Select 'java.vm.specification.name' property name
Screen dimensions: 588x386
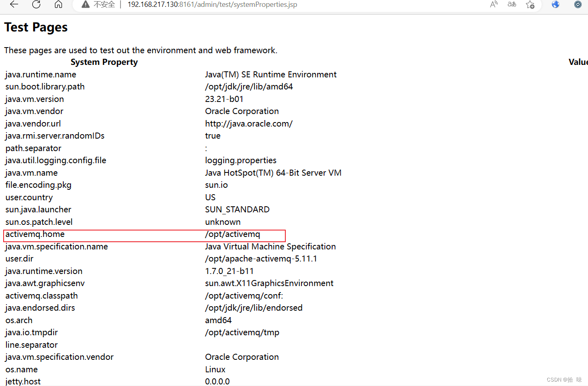[x=56, y=247]
